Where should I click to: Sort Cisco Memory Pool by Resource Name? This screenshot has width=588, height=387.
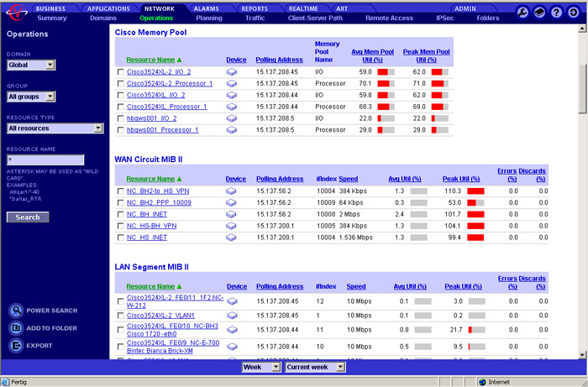(150, 60)
